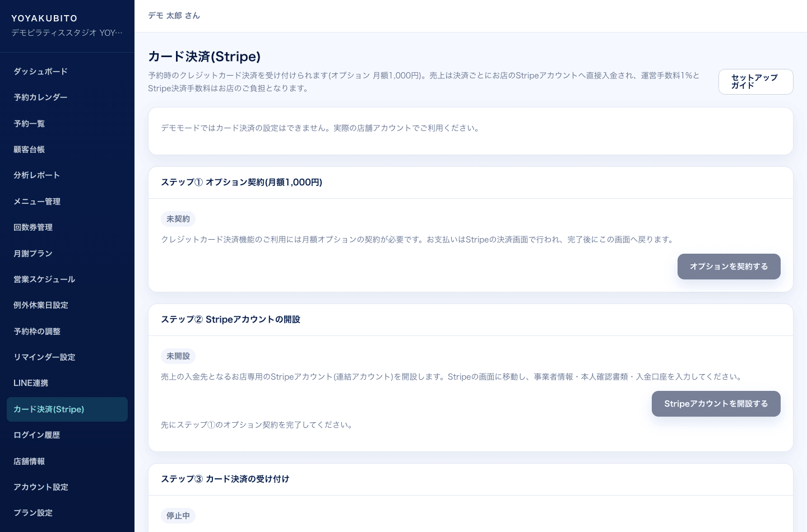The height and width of the screenshot is (532, 807).
Task: Click オプションを契約する button
Action: [729, 267]
